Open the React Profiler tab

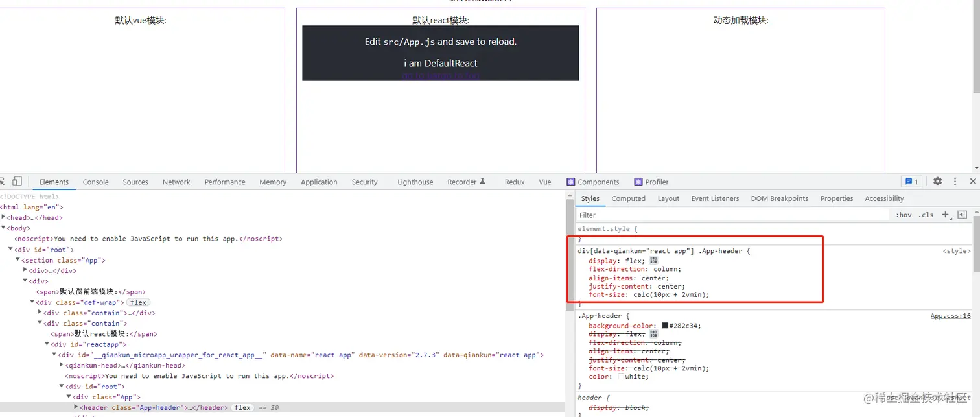click(x=651, y=182)
